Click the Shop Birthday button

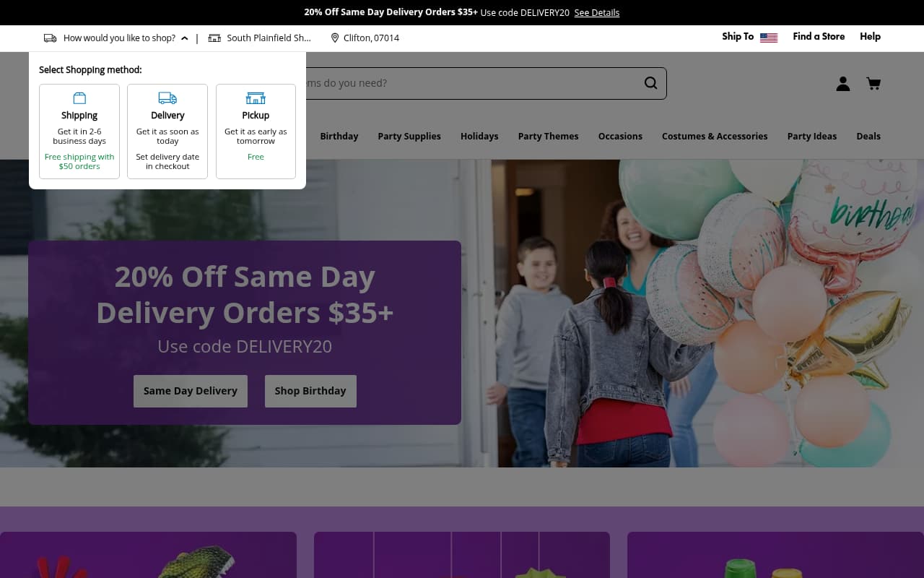(310, 391)
